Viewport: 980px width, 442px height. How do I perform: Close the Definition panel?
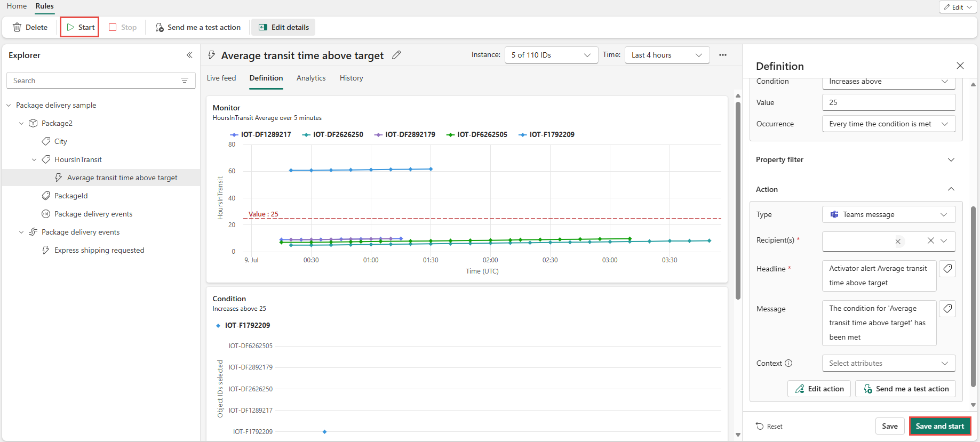[960, 66]
